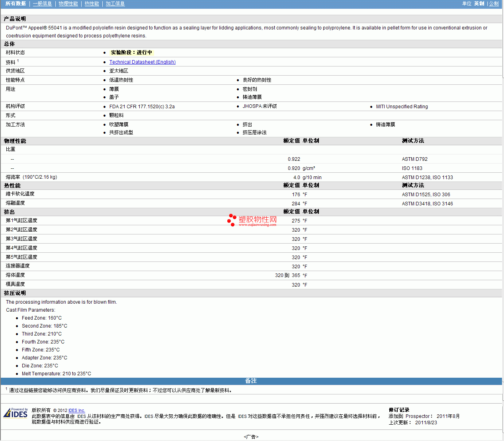Click the JHOSPA 未评级 rating text
Screen dimensions: 504x441
click(260, 106)
